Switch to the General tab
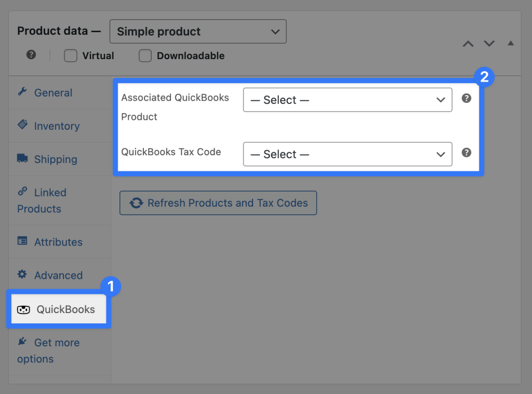Screen dimensions: 532x394 54,92
